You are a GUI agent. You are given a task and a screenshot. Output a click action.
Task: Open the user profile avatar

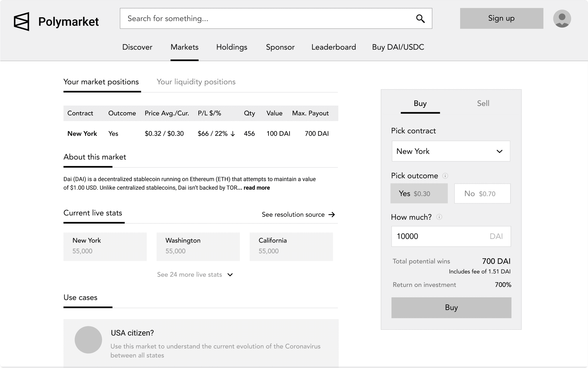(562, 19)
